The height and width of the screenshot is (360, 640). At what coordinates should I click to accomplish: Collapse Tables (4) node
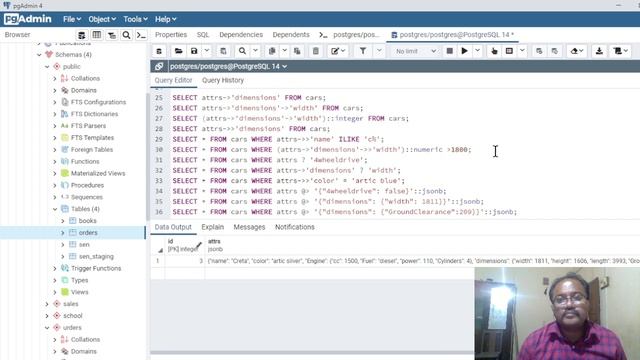(x=55, y=209)
